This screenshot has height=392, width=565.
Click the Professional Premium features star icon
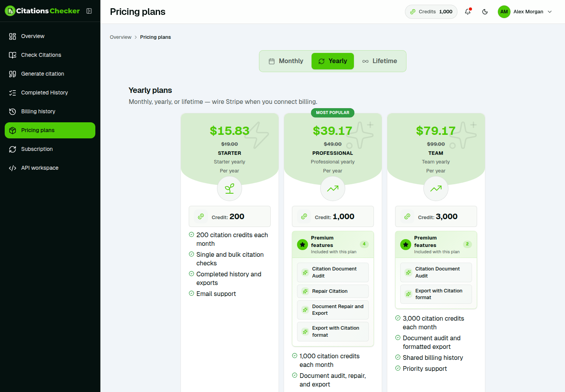[303, 245]
